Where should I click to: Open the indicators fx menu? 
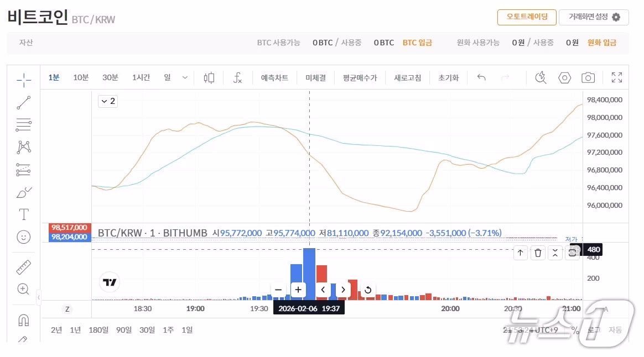click(x=238, y=78)
